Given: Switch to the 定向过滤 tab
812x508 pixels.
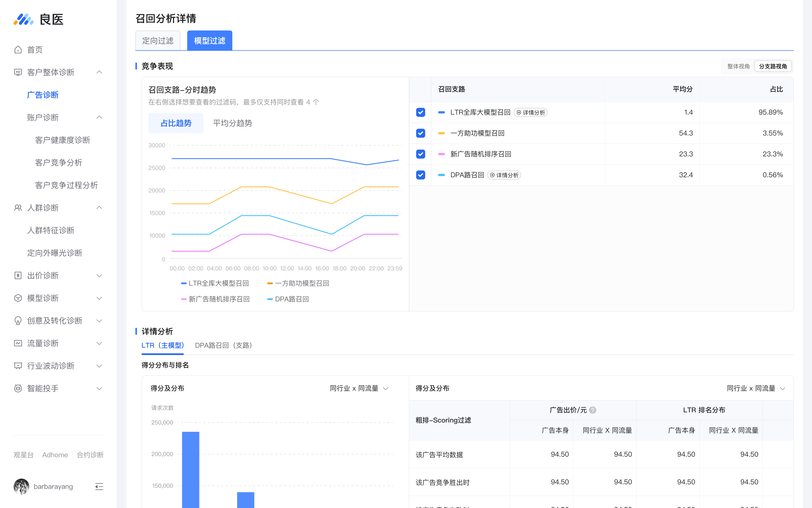Looking at the screenshot, I should tap(158, 41).
